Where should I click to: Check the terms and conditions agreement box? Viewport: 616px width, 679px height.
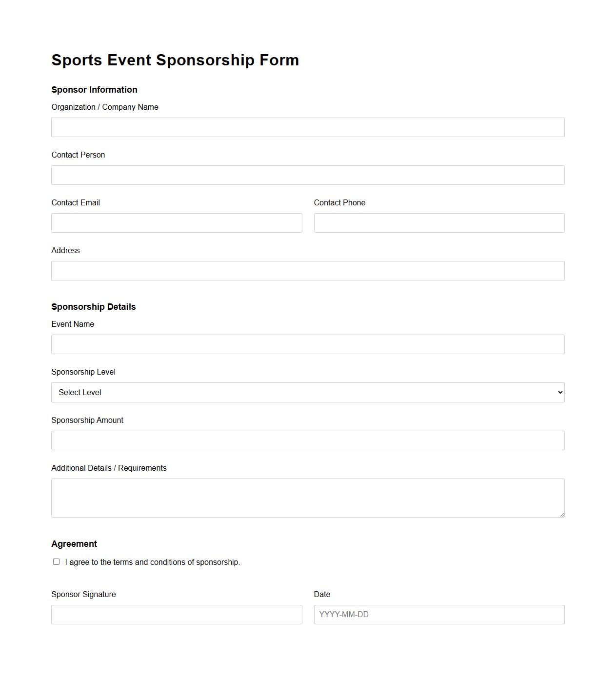click(56, 561)
